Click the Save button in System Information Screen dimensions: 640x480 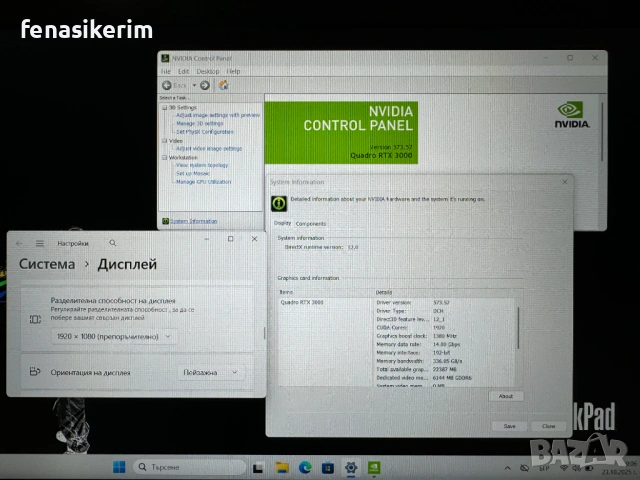(x=509, y=426)
